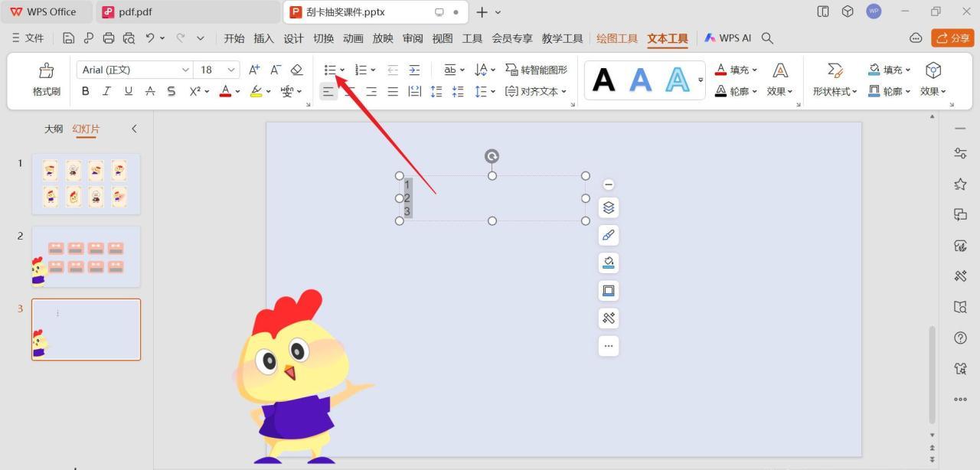The image size is (980, 470).
Task: Select slide 1 thumbnail
Action: pyautogui.click(x=86, y=184)
